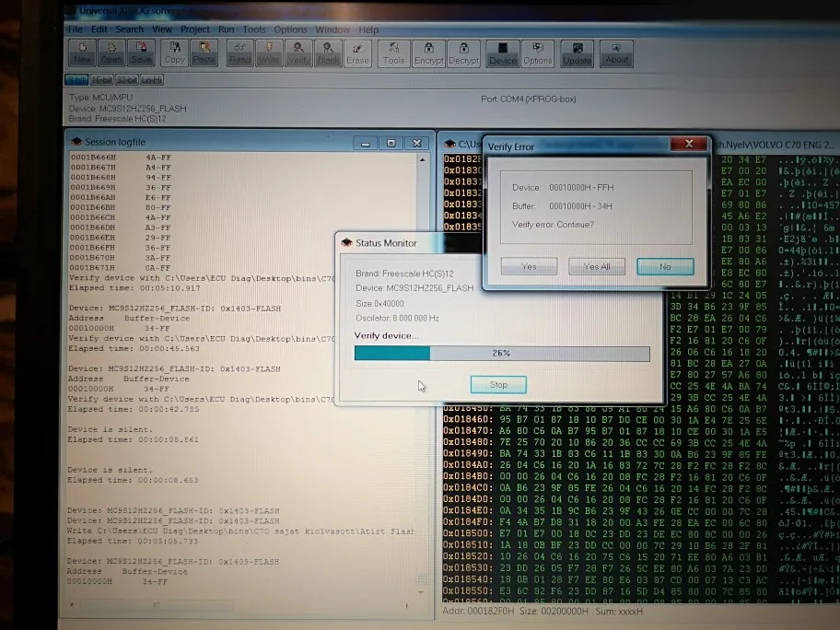Click the Verify toolbar icon
Screen dimensions: 840x630
[x=298, y=53]
